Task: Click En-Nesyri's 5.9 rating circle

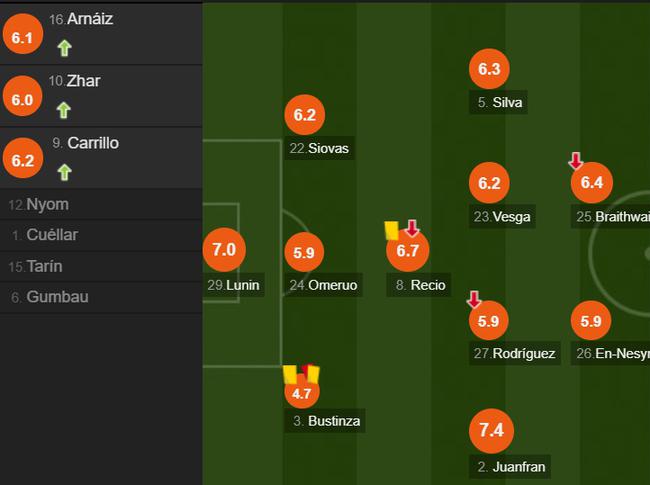Action: [x=591, y=320]
